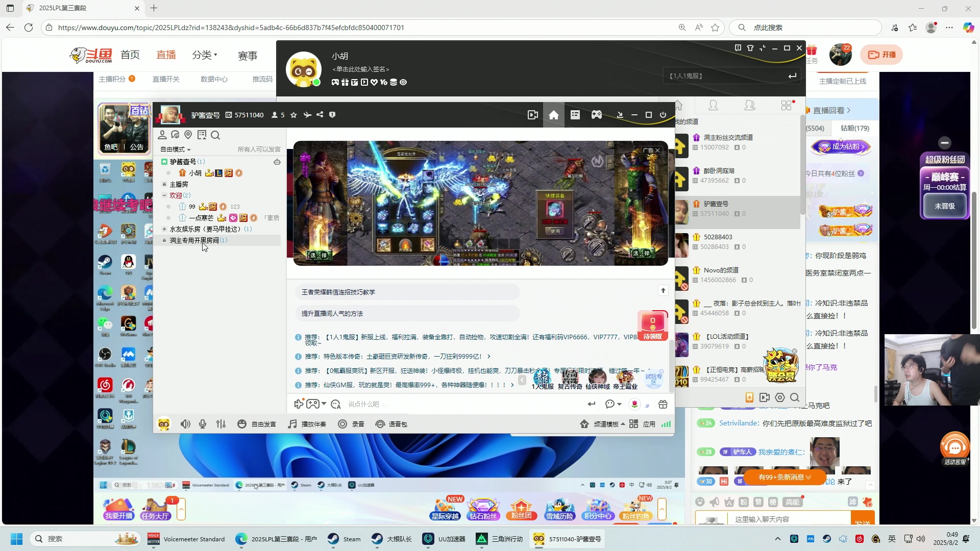Select the 赛事 tab on Douyu
The image size is (980, 551).
click(248, 55)
